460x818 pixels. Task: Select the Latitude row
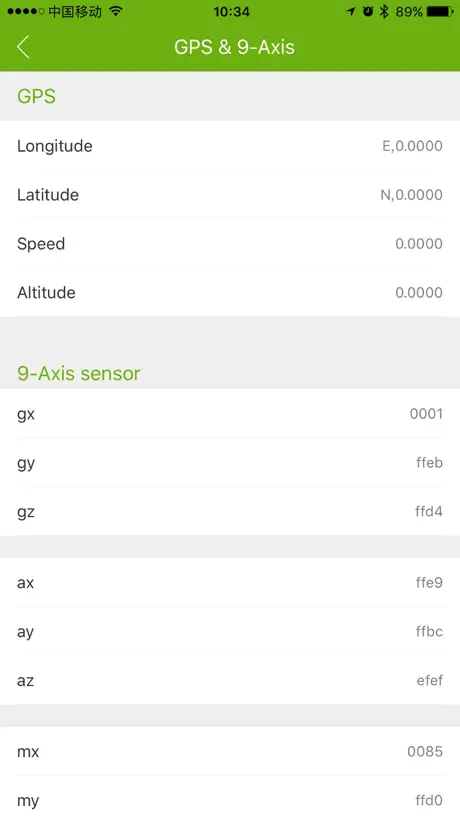(x=230, y=195)
